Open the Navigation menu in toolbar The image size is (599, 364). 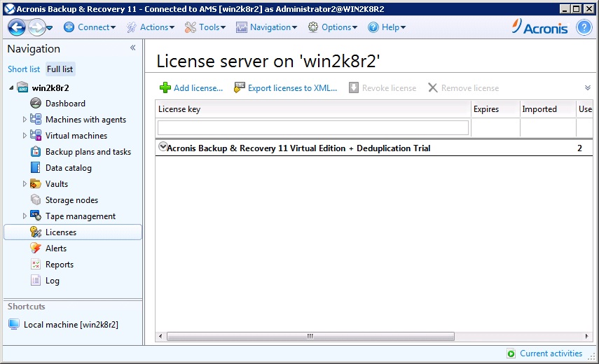267,27
